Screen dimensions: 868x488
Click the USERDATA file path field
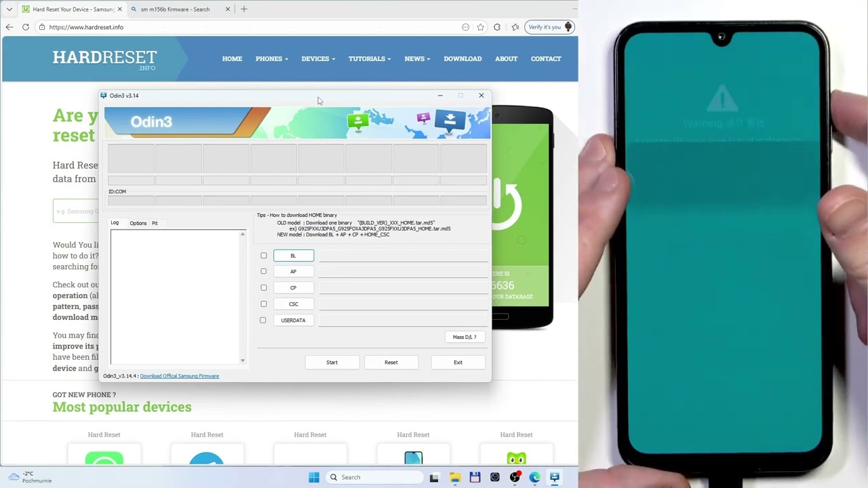(x=403, y=320)
